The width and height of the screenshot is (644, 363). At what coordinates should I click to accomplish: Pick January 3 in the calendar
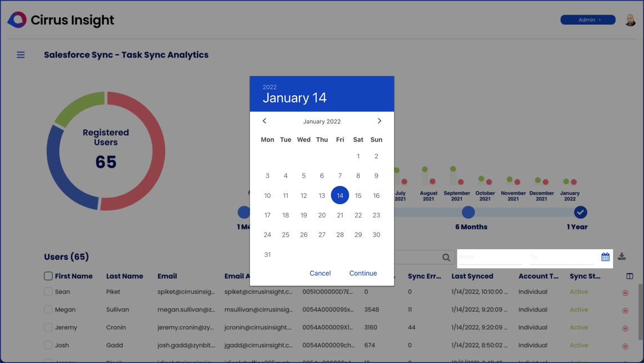(267, 175)
